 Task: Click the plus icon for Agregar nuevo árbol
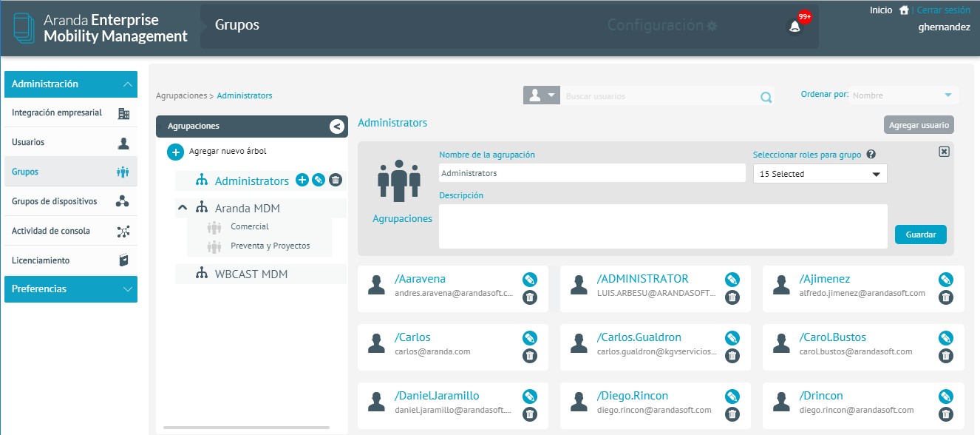pyautogui.click(x=175, y=152)
